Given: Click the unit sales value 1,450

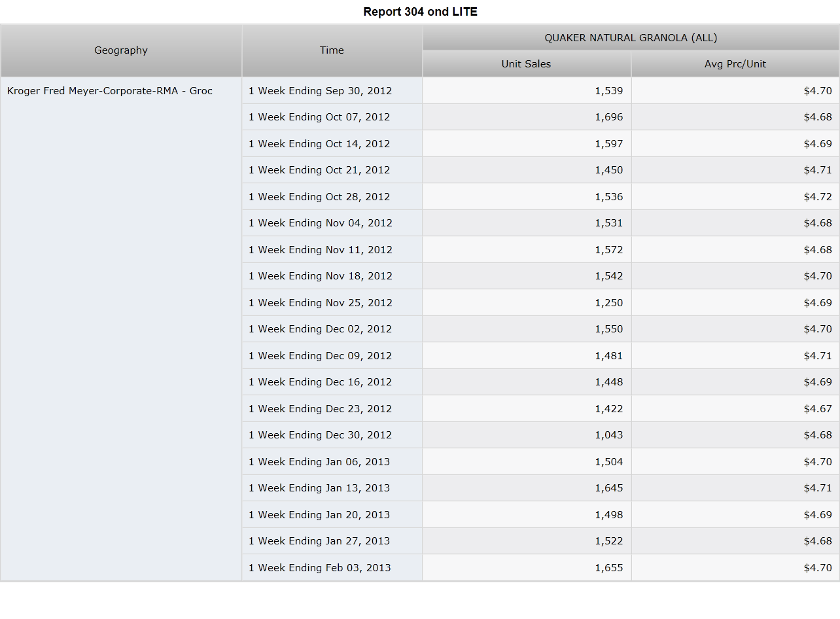Looking at the screenshot, I should (x=609, y=170).
